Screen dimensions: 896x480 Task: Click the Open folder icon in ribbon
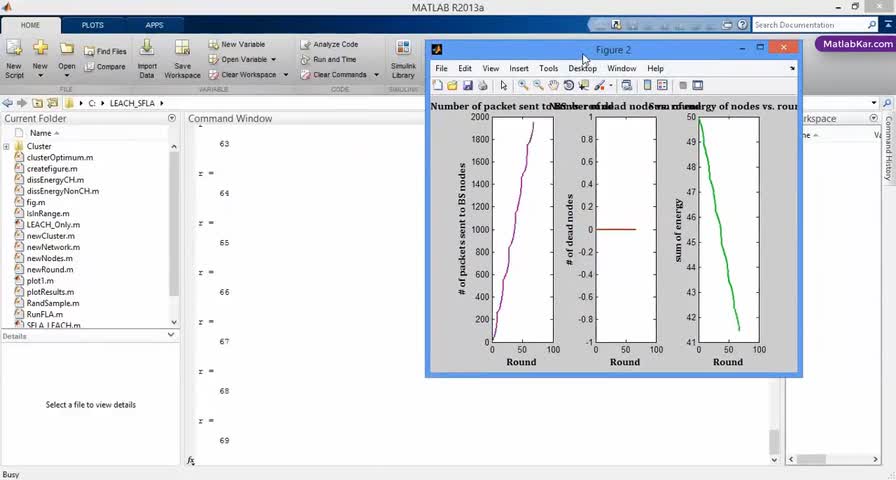[67, 49]
